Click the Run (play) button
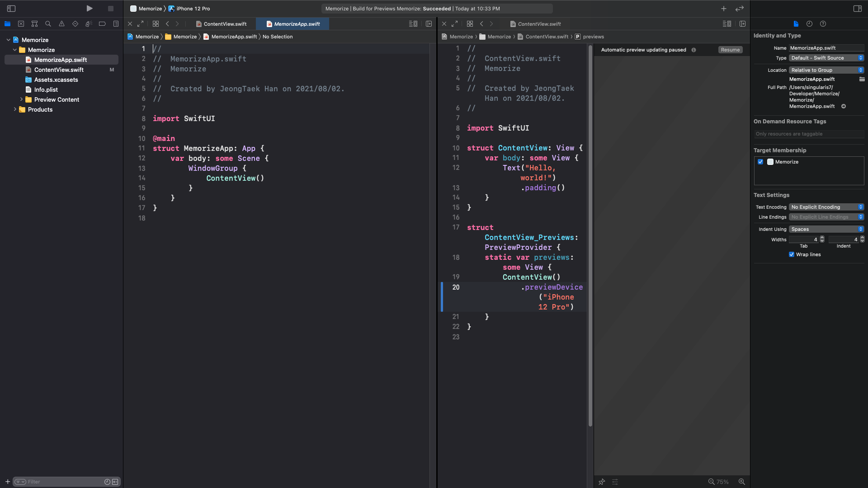This screenshot has height=488, width=868. (90, 8)
